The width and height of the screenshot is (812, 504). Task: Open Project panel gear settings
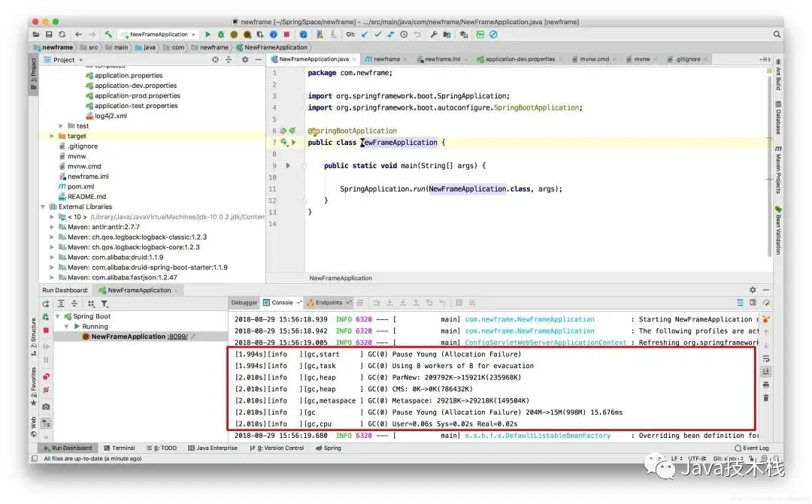pyautogui.click(x=245, y=60)
